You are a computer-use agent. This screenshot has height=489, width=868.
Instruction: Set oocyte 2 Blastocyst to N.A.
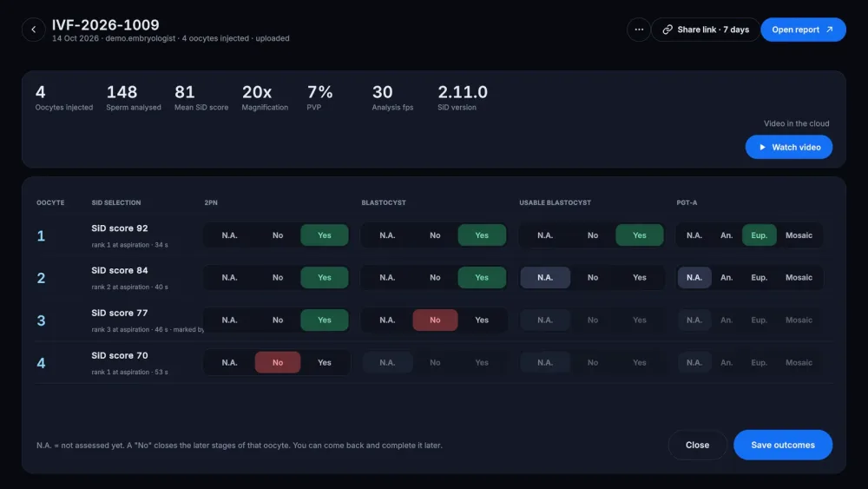(x=387, y=277)
